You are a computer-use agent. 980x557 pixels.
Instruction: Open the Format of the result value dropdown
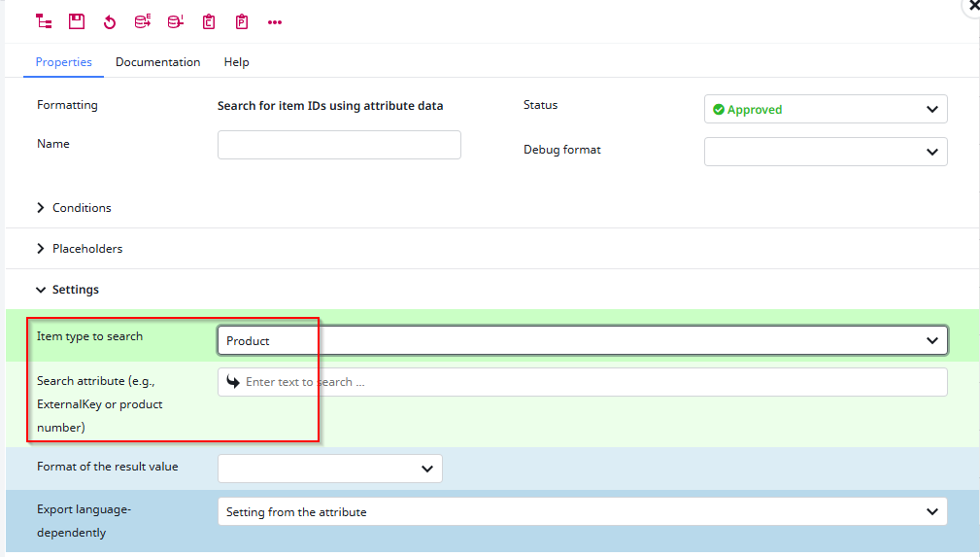click(330, 469)
